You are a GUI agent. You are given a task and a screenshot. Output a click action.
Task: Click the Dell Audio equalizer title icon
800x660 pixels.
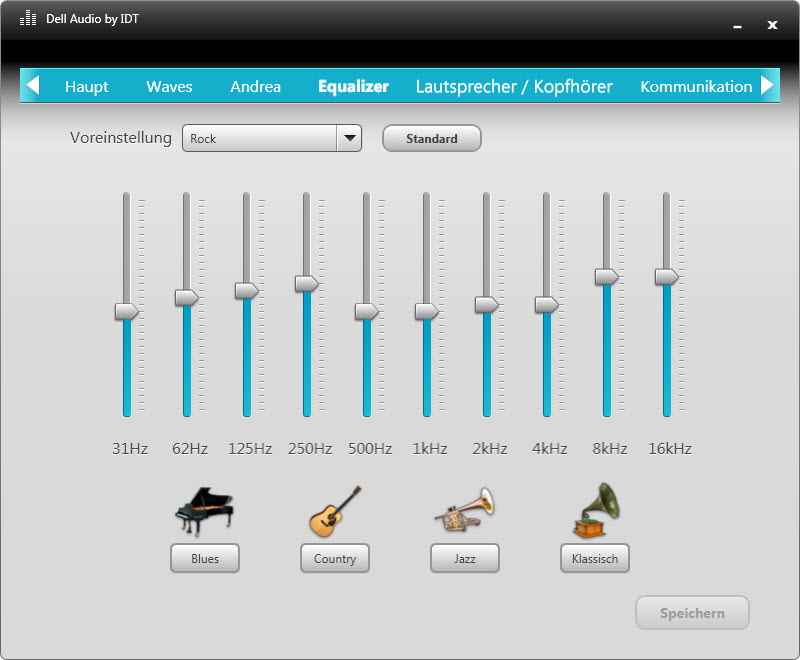28,19
